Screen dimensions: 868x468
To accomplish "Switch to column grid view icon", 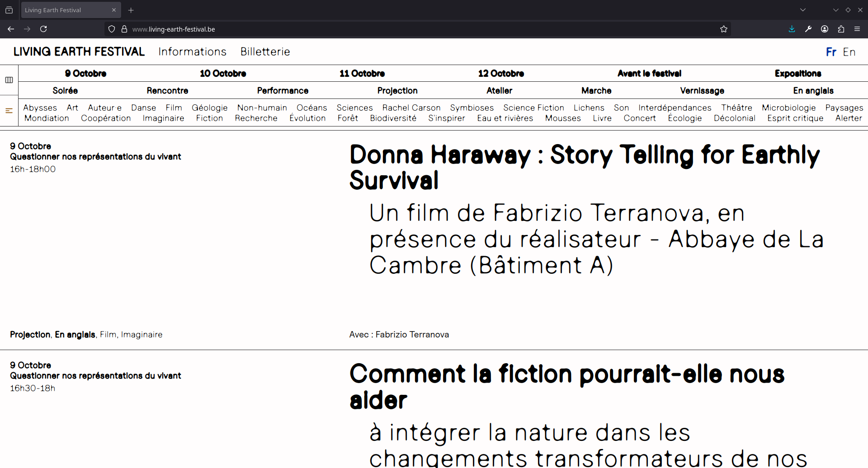I will 9,80.
